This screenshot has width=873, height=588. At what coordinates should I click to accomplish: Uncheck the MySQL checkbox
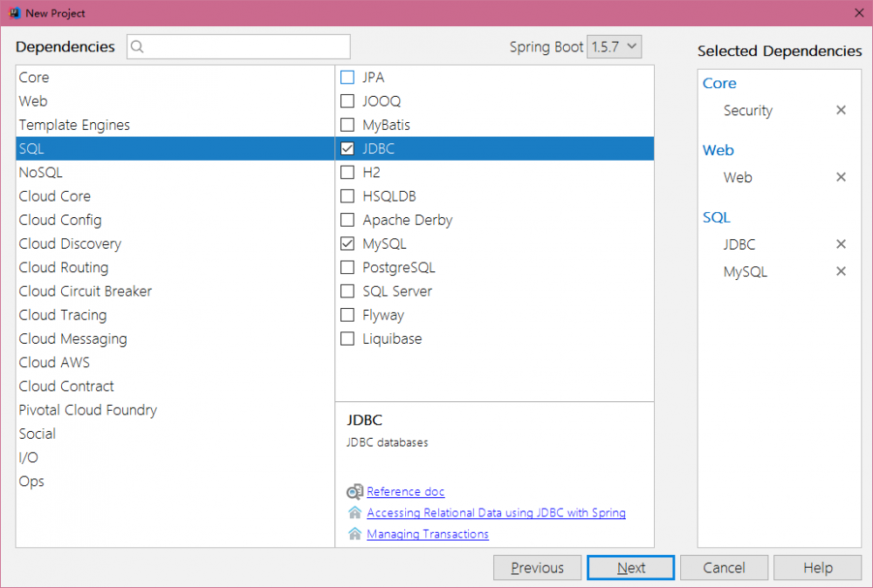pos(347,243)
